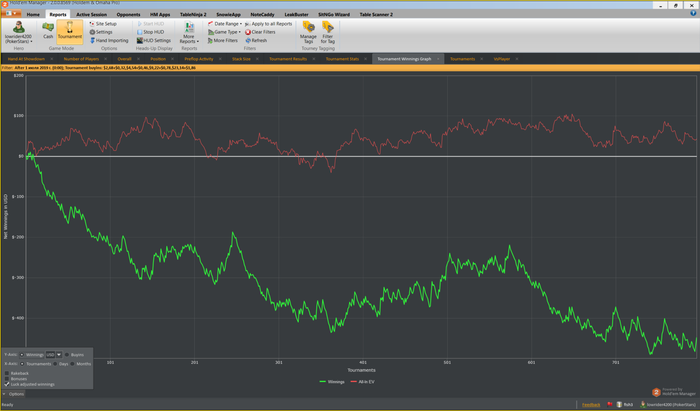
Task: Close the Hand At Showdown tab
Action: click(x=52, y=59)
